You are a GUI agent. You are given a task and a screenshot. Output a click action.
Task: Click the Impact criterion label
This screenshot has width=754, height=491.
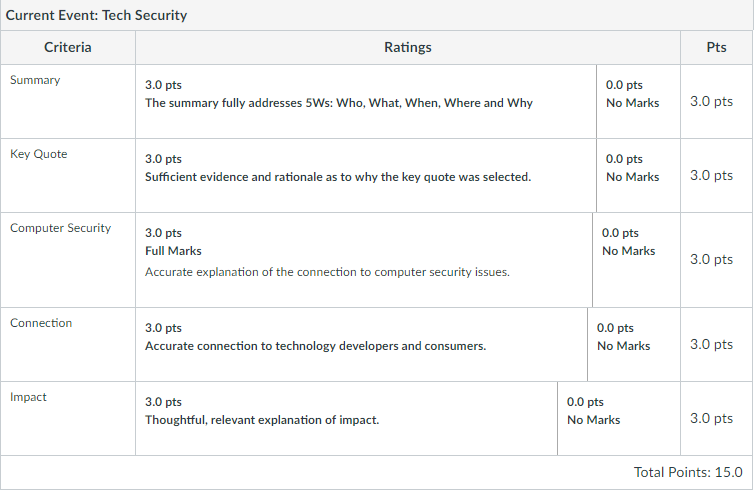(x=28, y=397)
